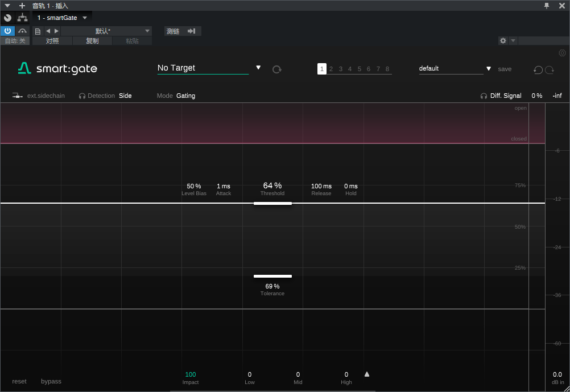
Task: Select state slot 4
Action: [350, 69]
